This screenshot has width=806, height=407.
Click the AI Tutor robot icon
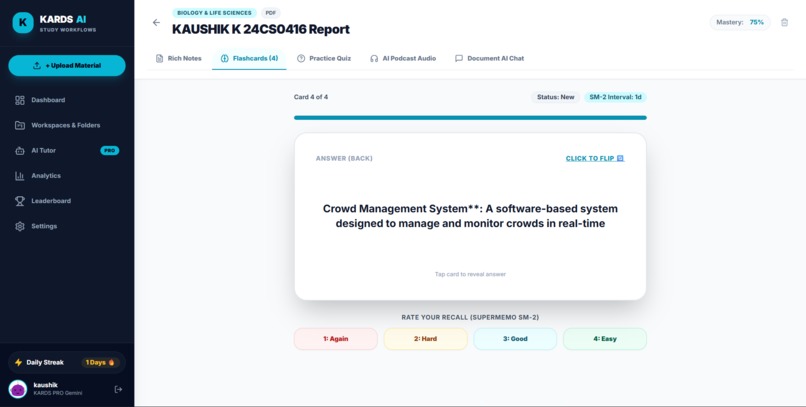pos(20,151)
